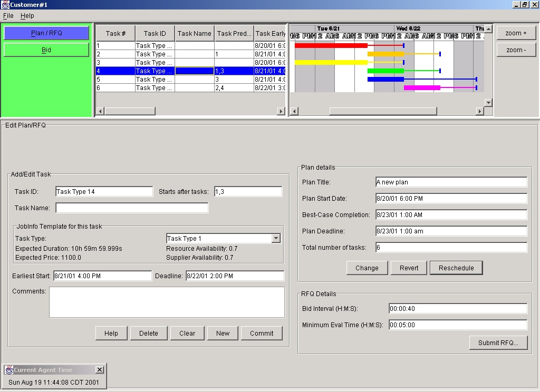Click the task table horizontal scrollbar thumb

130,111
